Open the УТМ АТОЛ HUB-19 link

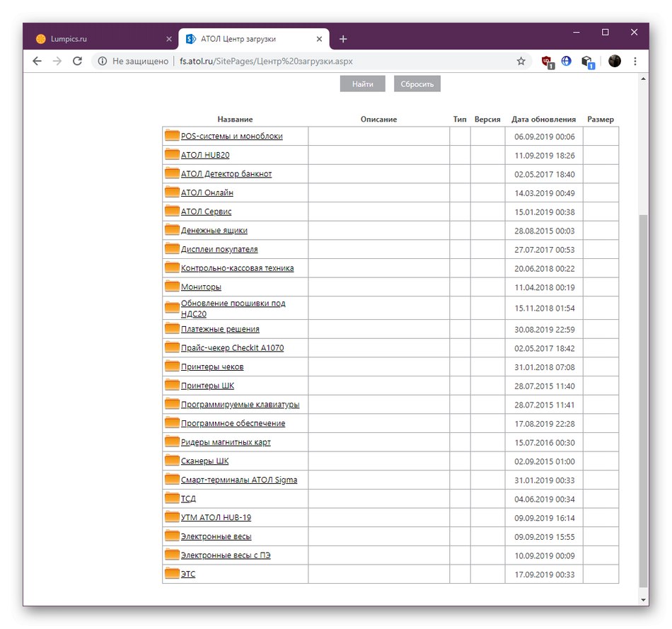click(216, 517)
